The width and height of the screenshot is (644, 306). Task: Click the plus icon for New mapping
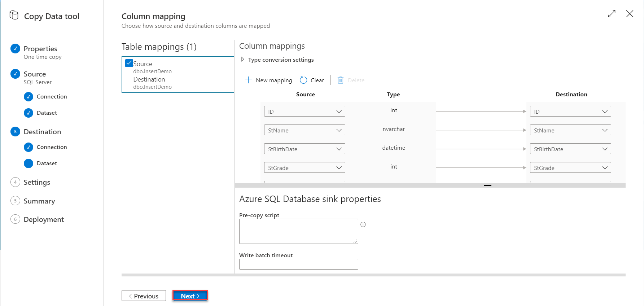248,80
